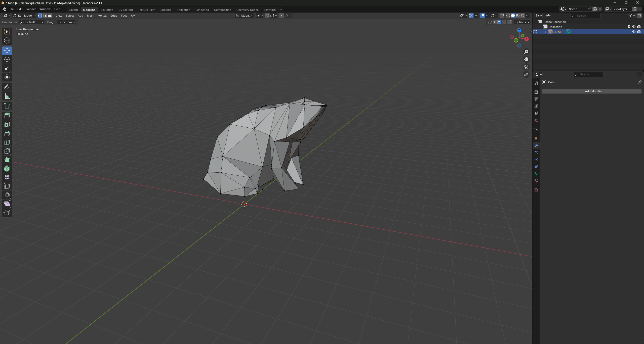Toggle X-ray view
The height and width of the screenshot is (344, 644).
(502, 16)
